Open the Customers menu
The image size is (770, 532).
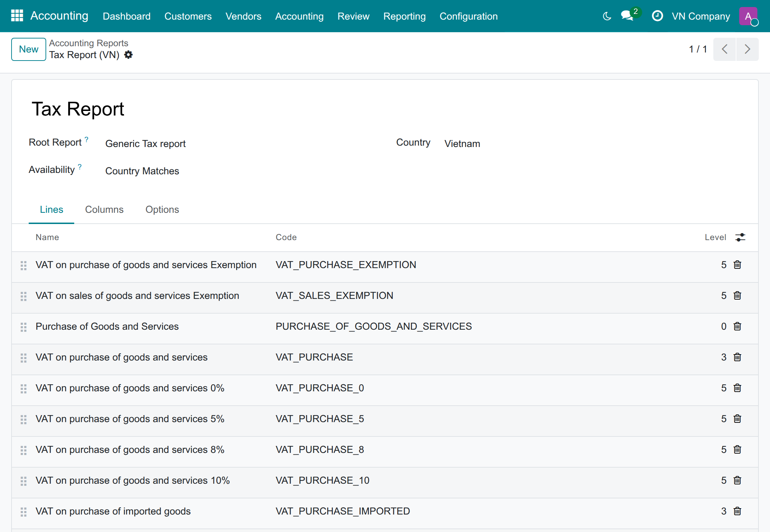(x=188, y=16)
